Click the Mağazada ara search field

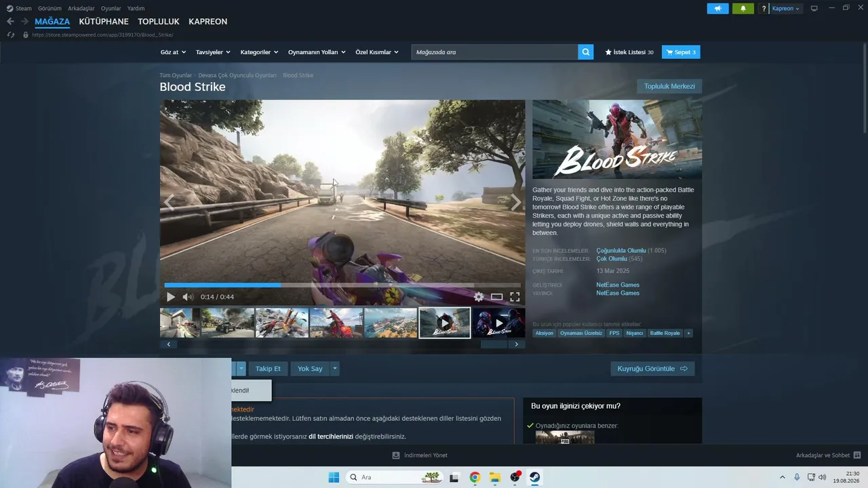point(494,52)
